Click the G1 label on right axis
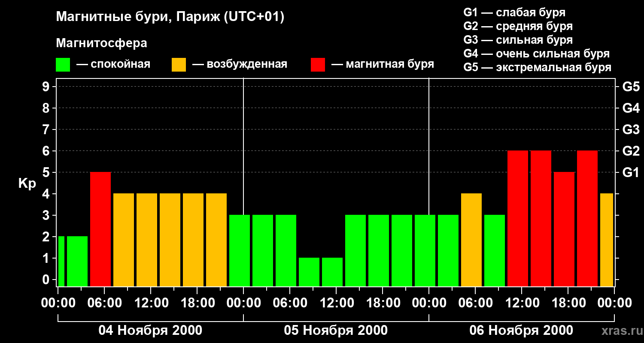This screenshot has width=644, height=343. click(x=631, y=172)
